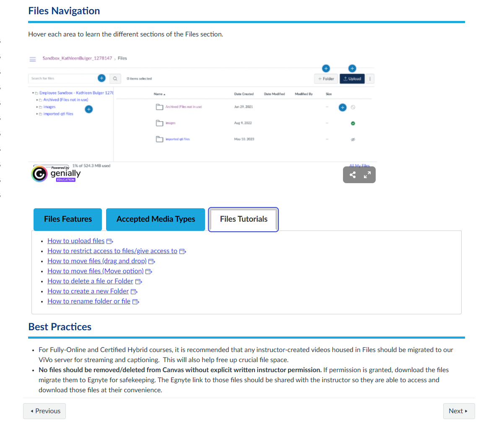Click the folder icon in the images row

[160, 123]
